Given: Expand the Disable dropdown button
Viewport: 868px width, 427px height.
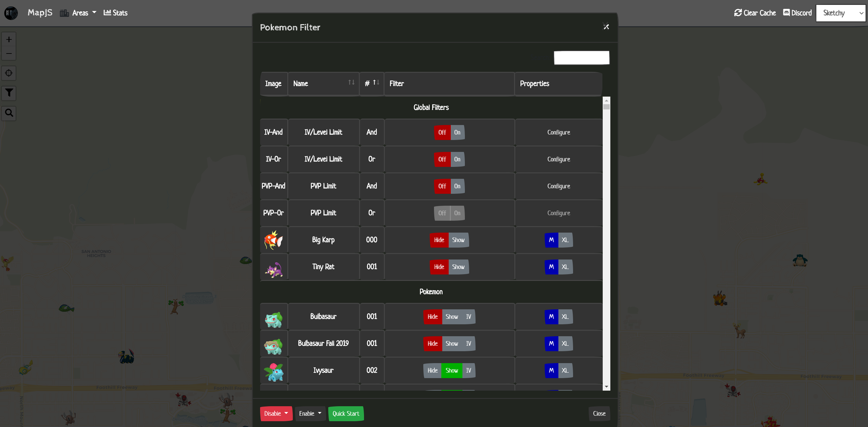Looking at the screenshot, I should (276, 414).
